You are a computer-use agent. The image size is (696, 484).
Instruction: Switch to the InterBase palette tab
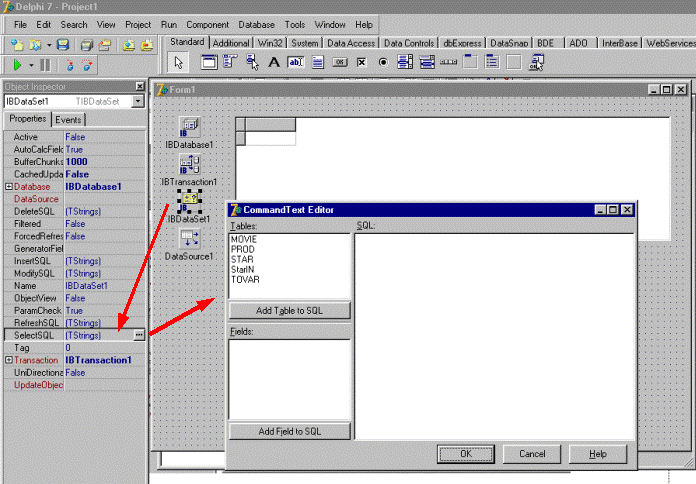[619, 43]
